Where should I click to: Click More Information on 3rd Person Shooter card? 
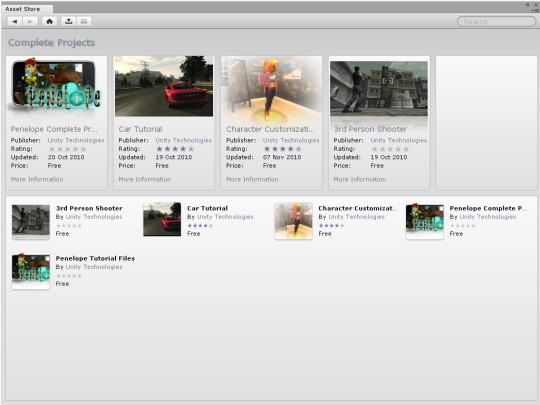tap(360, 179)
